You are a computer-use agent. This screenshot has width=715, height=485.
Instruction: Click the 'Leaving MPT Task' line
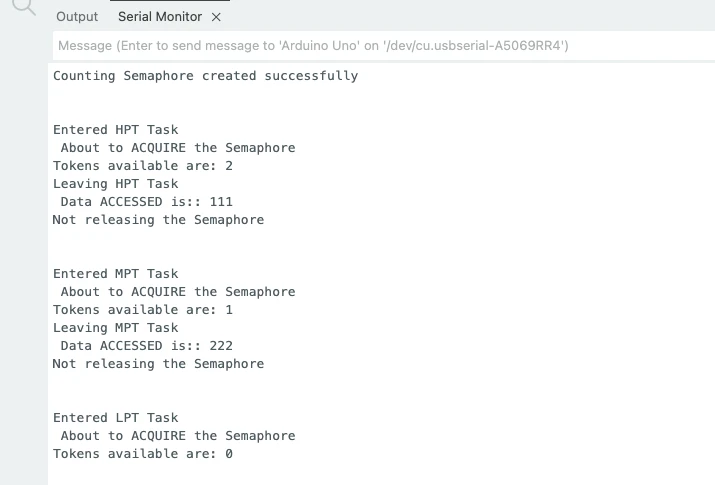coord(115,328)
